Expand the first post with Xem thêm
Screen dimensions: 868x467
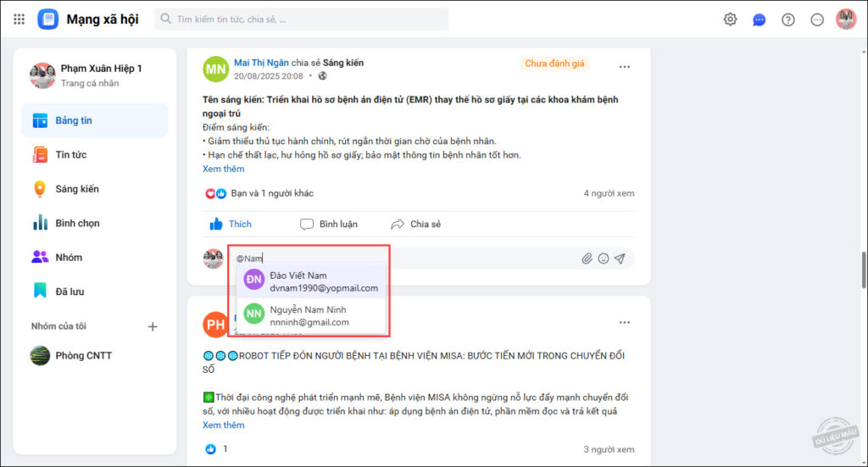pos(224,169)
